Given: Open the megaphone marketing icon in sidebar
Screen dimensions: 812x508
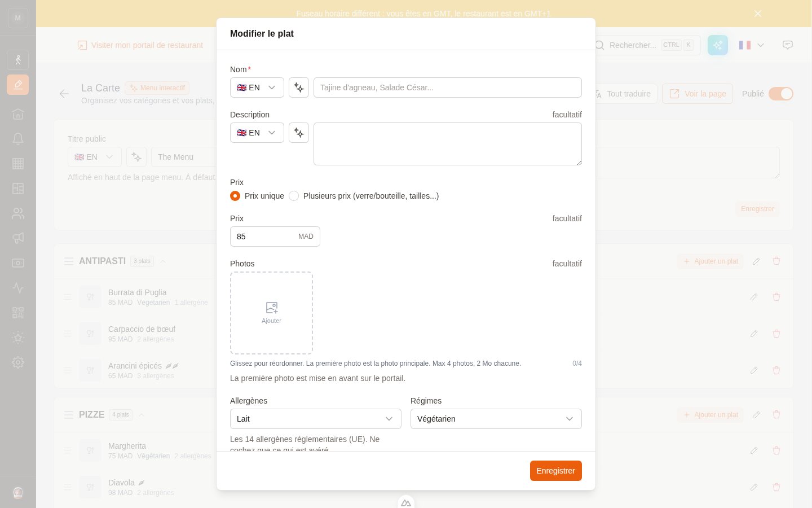Looking at the screenshot, I should (x=18, y=238).
